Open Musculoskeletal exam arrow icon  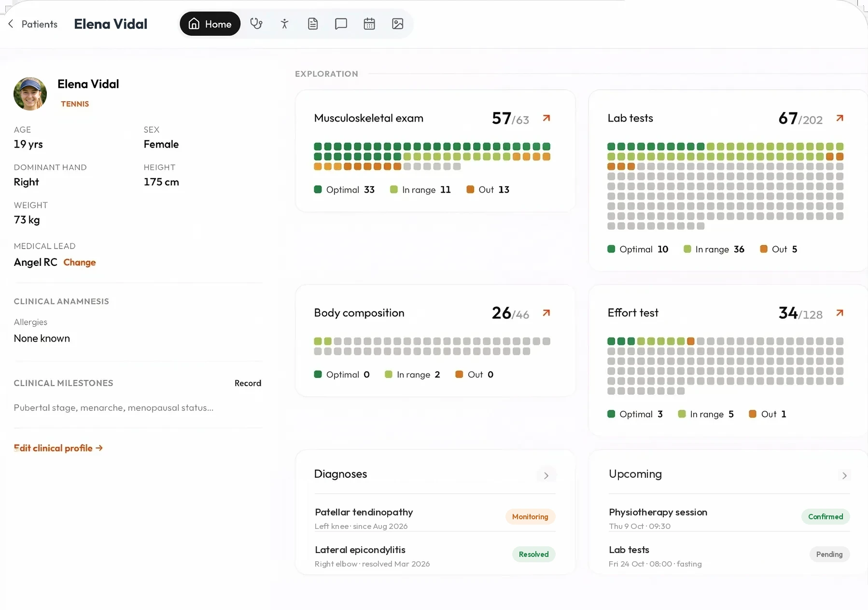546,118
